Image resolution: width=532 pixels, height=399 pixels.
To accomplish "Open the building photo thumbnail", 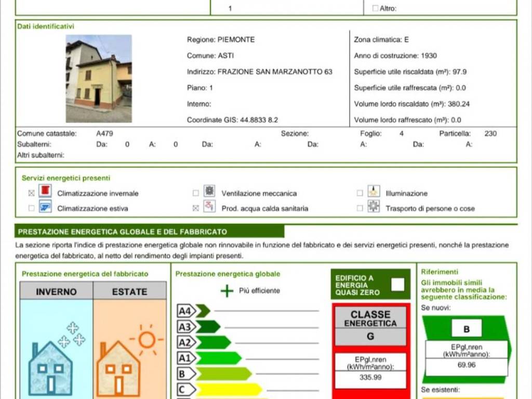I will (x=99, y=78).
